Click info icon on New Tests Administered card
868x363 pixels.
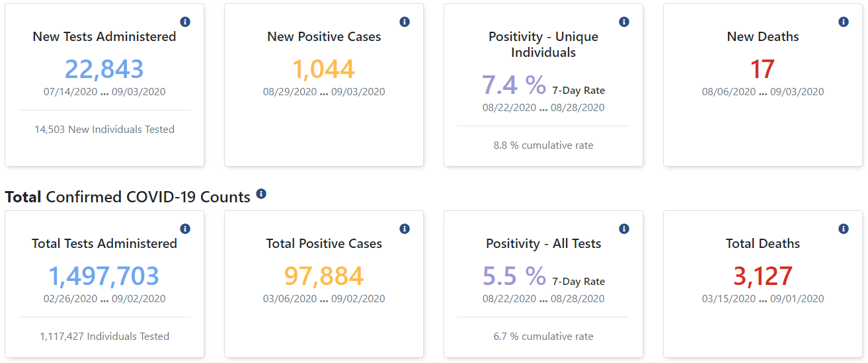185,22
